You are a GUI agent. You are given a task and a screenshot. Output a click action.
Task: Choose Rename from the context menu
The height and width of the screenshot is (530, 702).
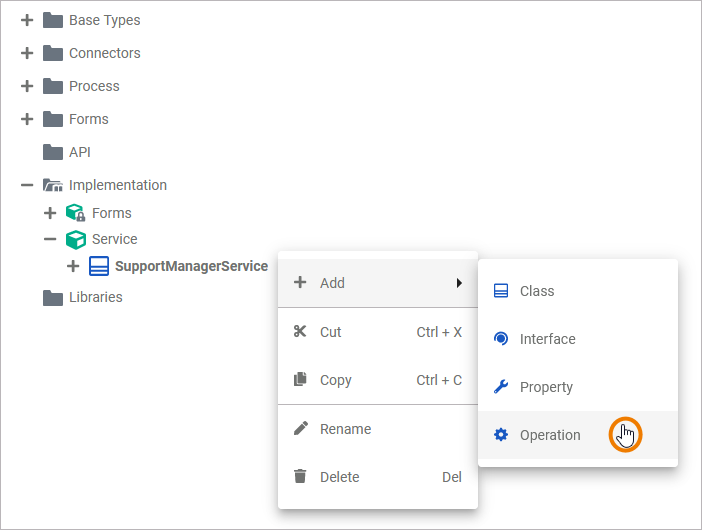345,429
